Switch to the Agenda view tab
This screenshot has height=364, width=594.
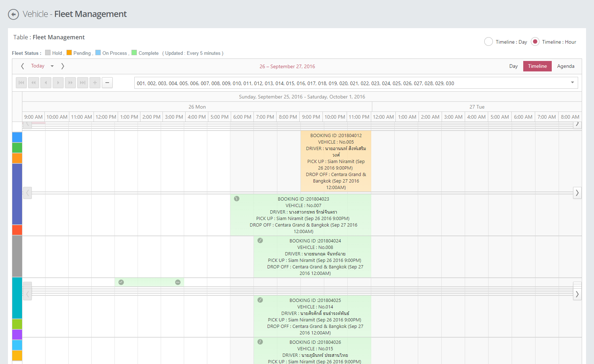[x=565, y=66]
